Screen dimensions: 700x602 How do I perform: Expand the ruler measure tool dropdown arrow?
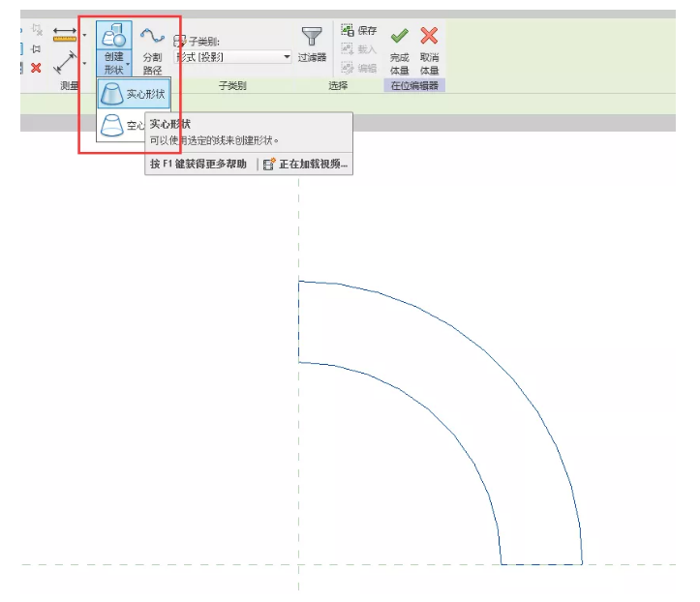pos(84,35)
